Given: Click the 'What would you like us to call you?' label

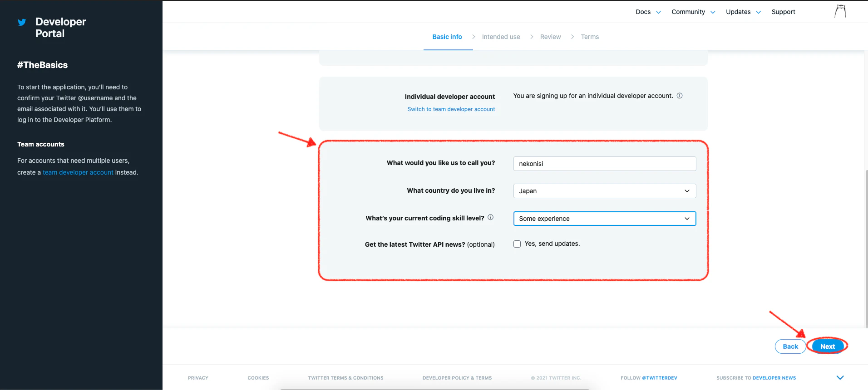Looking at the screenshot, I should coord(441,163).
